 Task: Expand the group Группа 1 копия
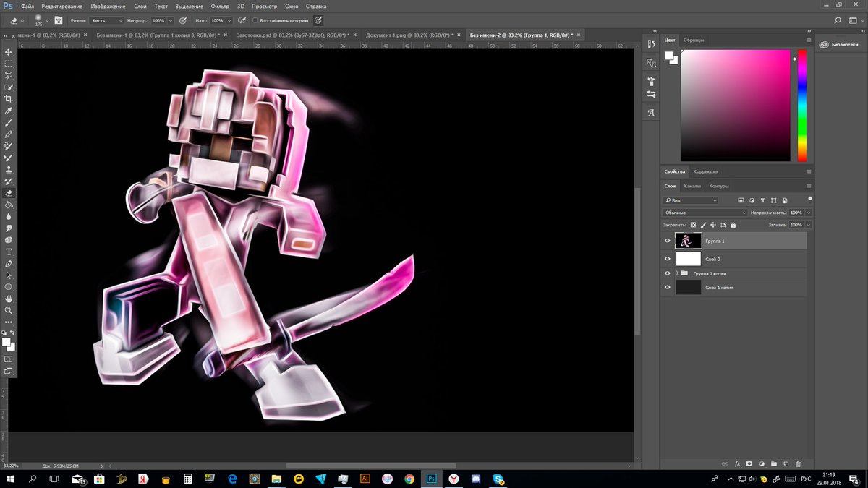point(678,273)
